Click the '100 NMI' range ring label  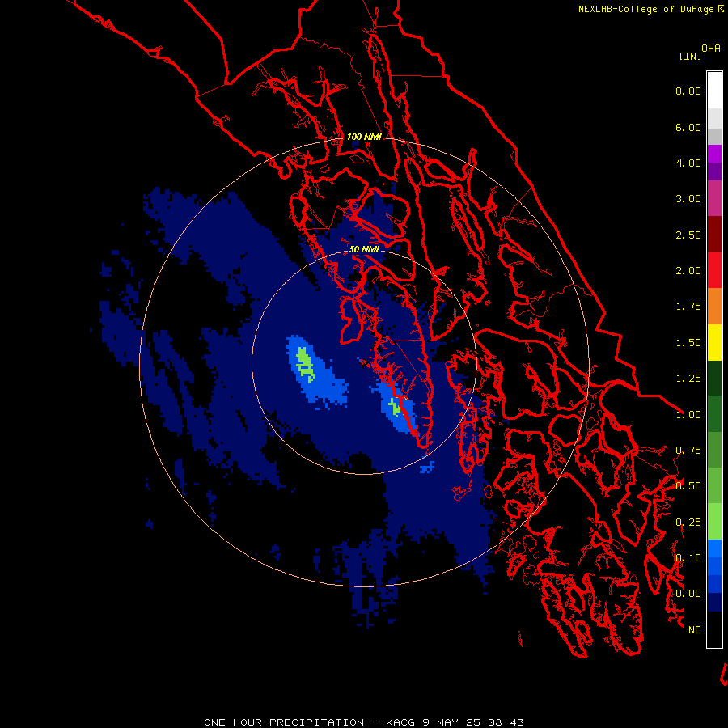click(365, 137)
